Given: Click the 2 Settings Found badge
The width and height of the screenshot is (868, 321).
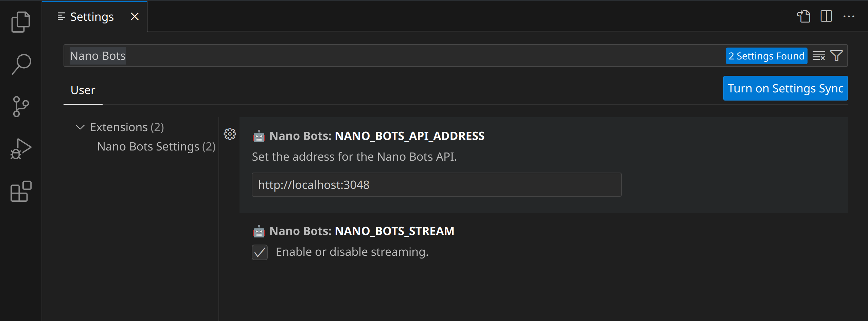Looking at the screenshot, I should point(766,56).
